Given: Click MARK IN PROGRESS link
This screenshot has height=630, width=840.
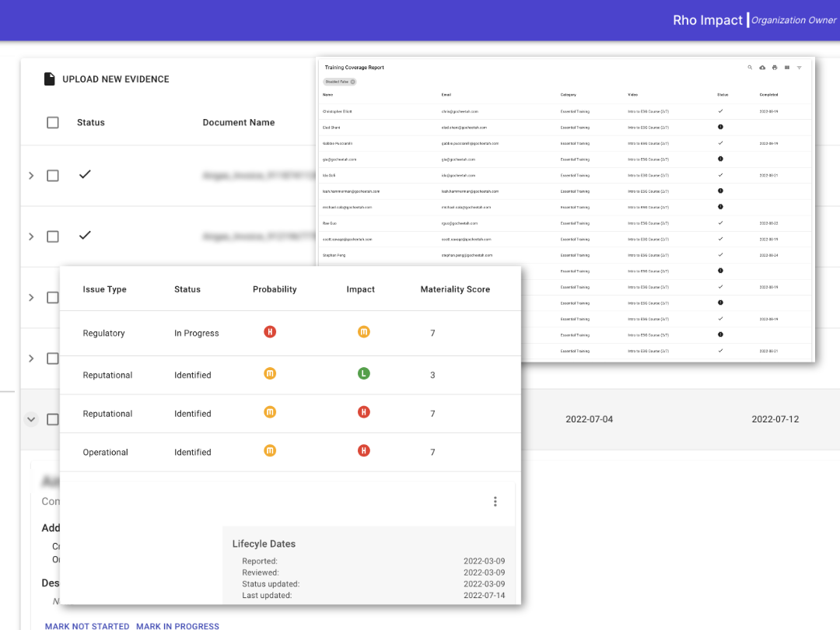Looking at the screenshot, I should (177, 626).
